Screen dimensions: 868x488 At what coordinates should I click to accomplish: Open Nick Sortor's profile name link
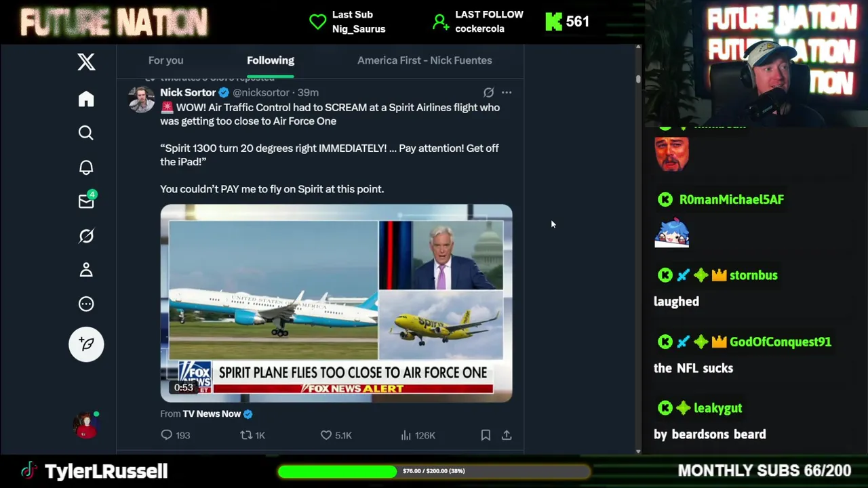point(188,92)
